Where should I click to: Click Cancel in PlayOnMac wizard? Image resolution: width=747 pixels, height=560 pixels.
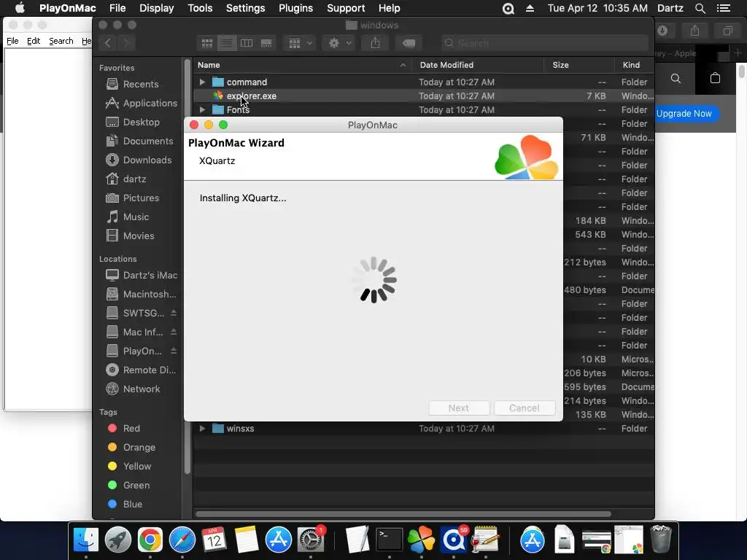[x=525, y=408]
